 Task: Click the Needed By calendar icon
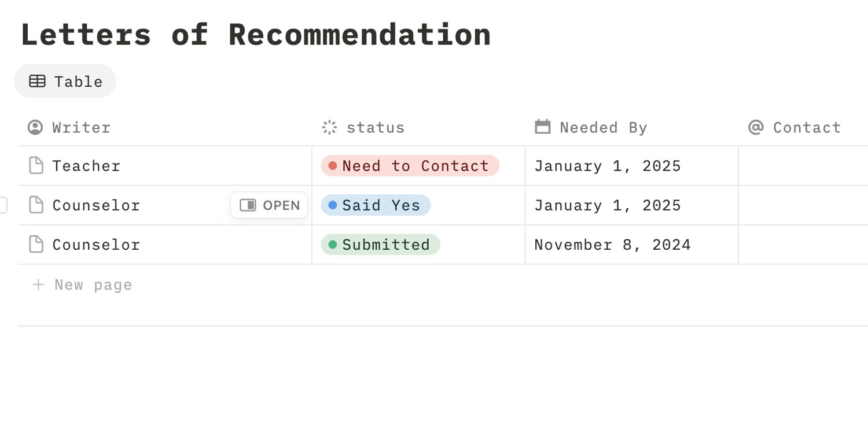542,127
